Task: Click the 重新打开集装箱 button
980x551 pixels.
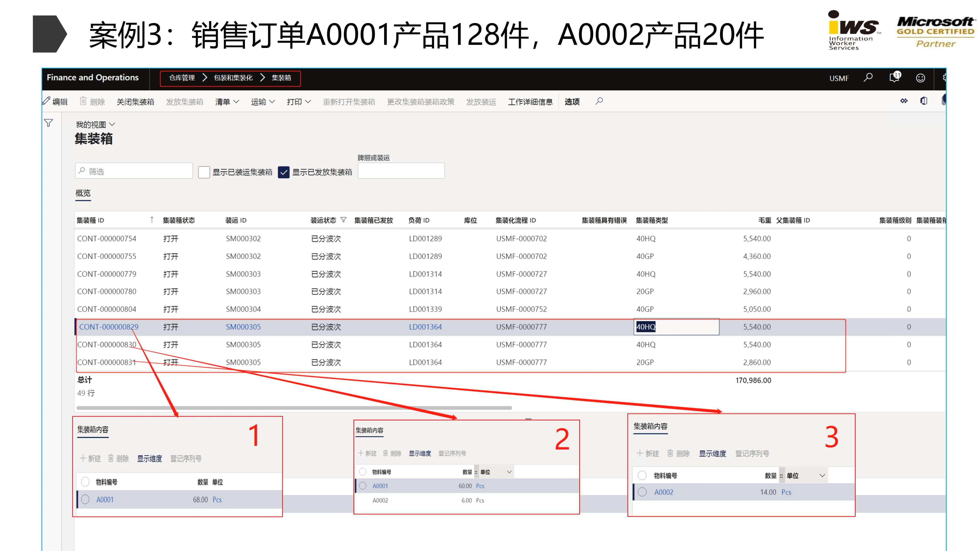Action: [x=349, y=101]
